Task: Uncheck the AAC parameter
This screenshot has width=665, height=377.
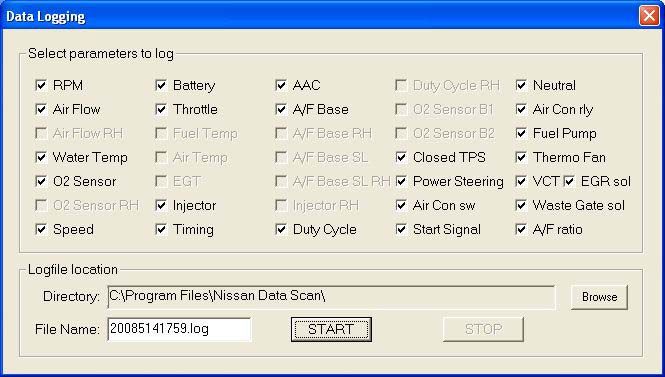Action: (281, 85)
